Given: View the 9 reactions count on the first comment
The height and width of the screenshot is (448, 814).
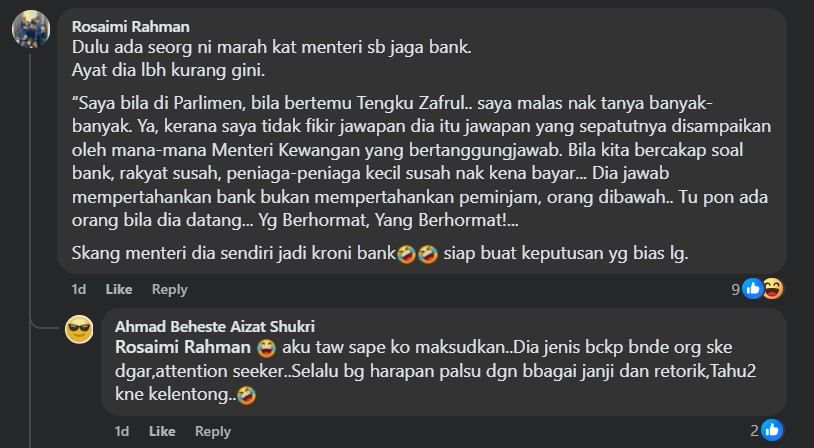Looking at the screenshot, I should coord(735,289).
